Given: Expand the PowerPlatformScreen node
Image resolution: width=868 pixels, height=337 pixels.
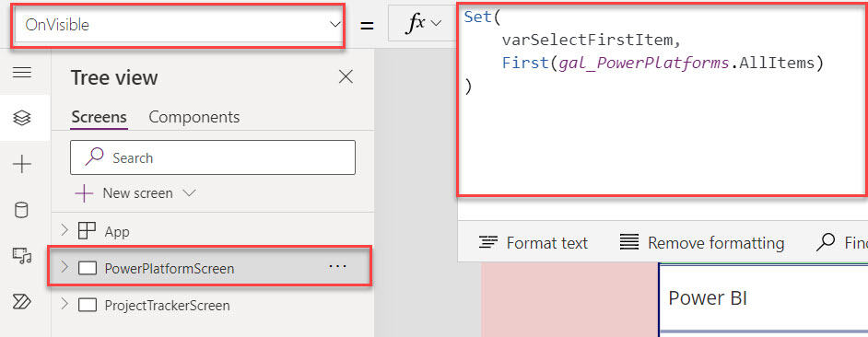Looking at the screenshot, I should pyautogui.click(x=65, y=268).
